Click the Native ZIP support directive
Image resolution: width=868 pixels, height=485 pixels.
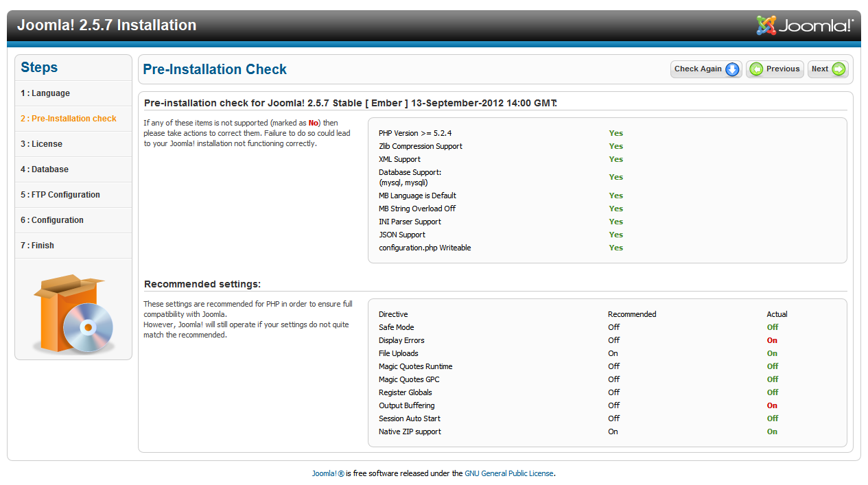[x=410, y=431]
